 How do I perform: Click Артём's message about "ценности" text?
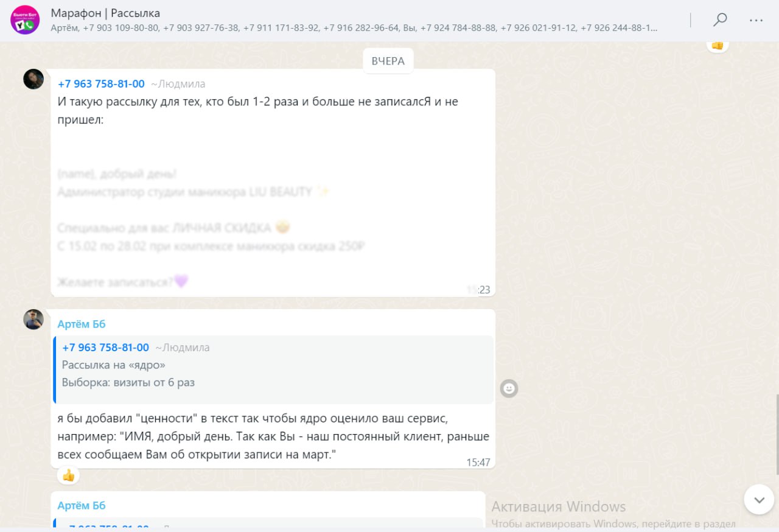point(273,436)
